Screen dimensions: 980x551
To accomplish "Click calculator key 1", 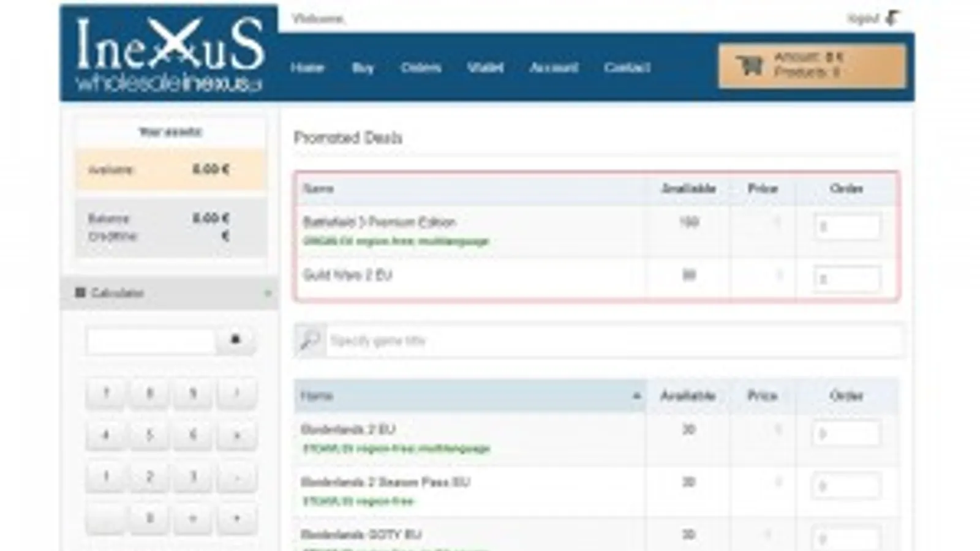I will point(106,476).
